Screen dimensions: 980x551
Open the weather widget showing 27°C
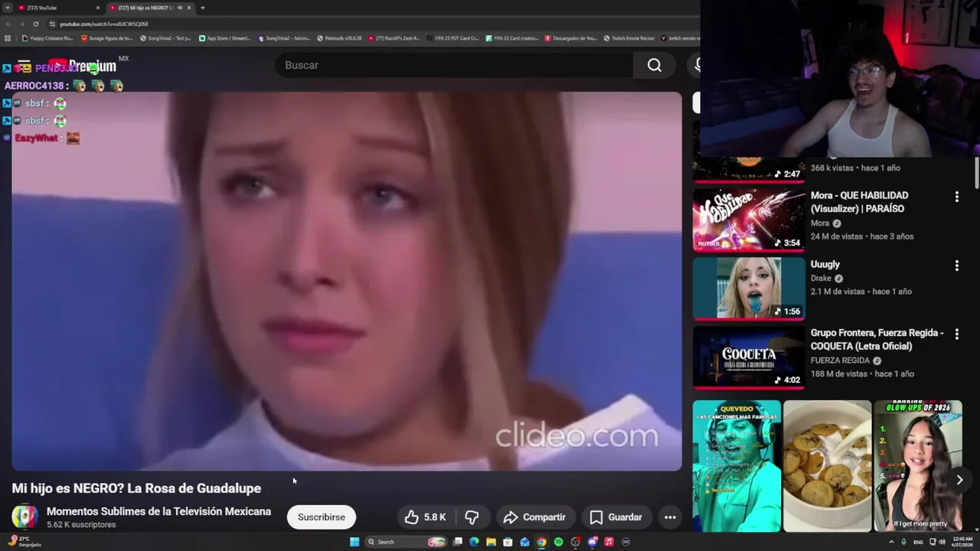click(x=23, y=542)
